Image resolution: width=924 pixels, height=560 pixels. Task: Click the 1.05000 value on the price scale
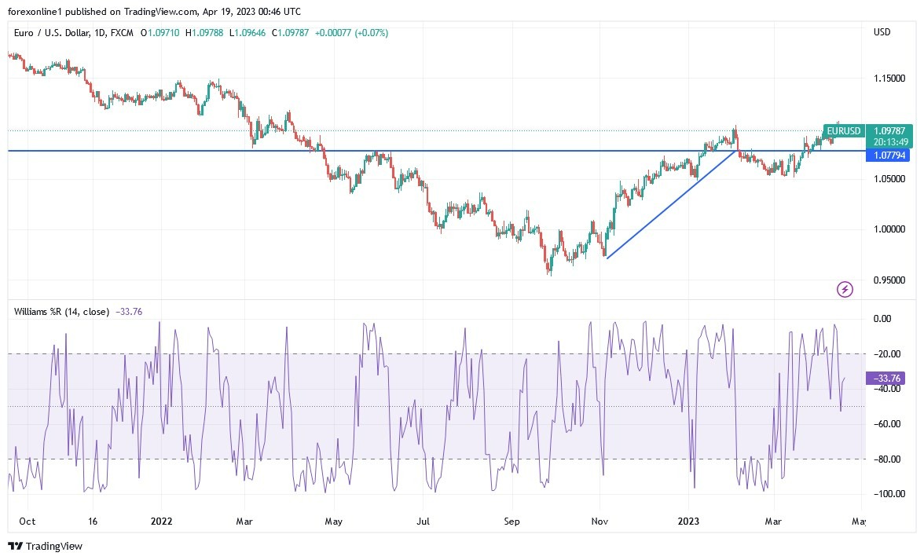[889, 178]
